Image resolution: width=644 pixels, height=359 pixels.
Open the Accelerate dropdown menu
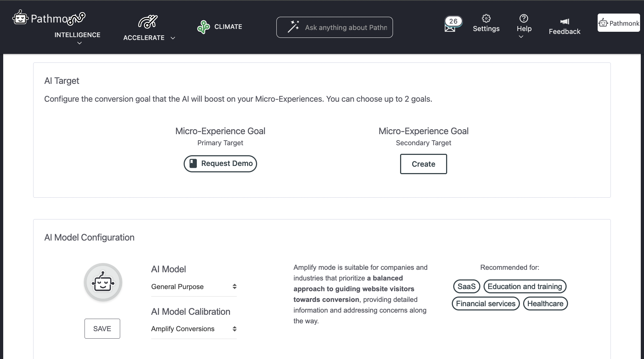click(173, 37)
